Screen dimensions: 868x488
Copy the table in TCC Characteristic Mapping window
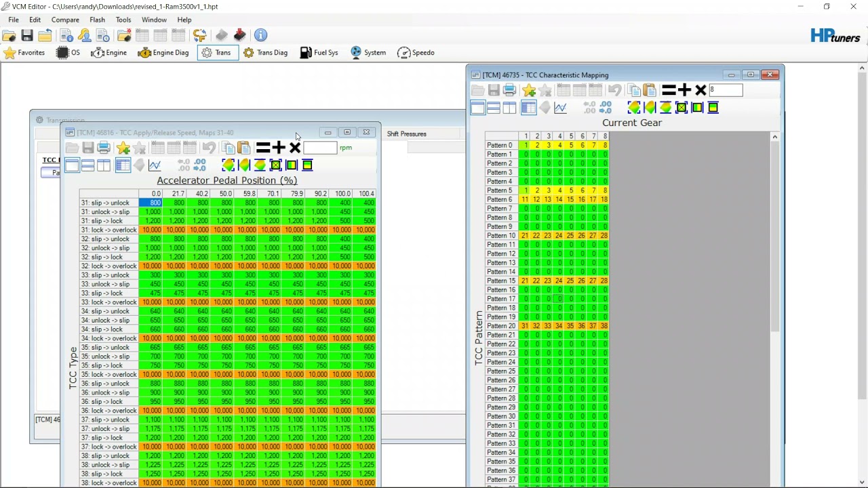click(x=634, y=90)
